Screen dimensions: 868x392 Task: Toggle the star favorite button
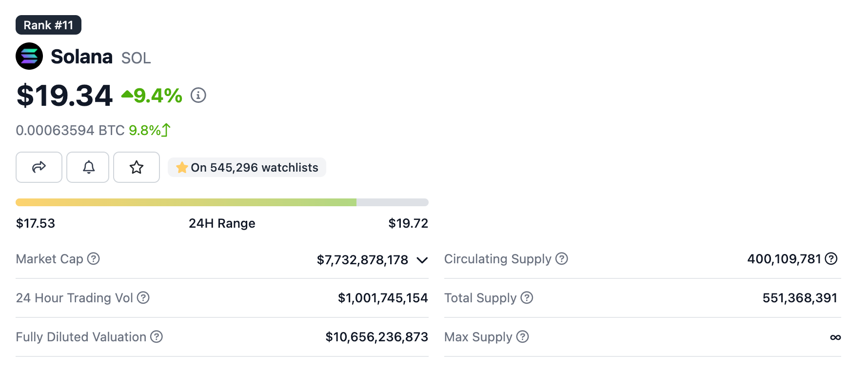pyautogui.click(x=137, y=167)
